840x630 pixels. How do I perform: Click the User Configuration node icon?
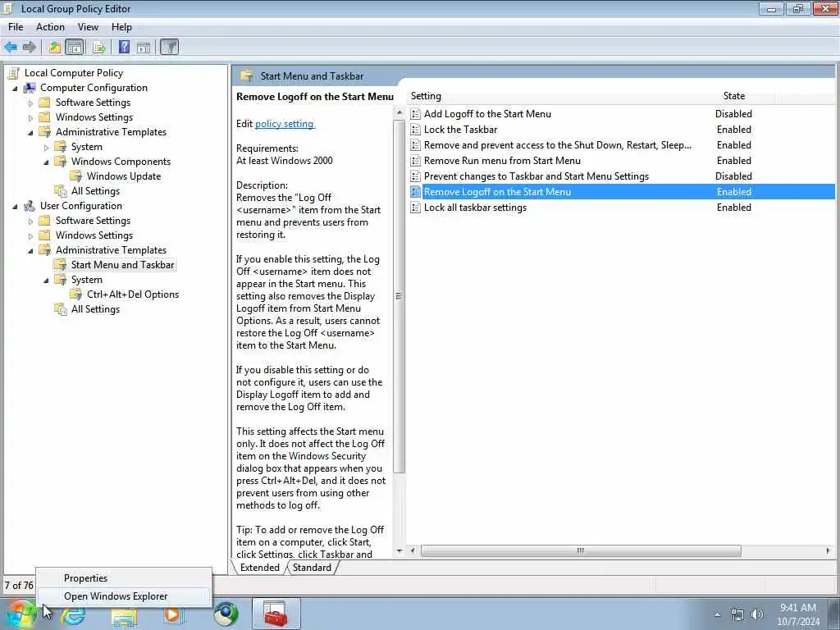coord(30,206)
